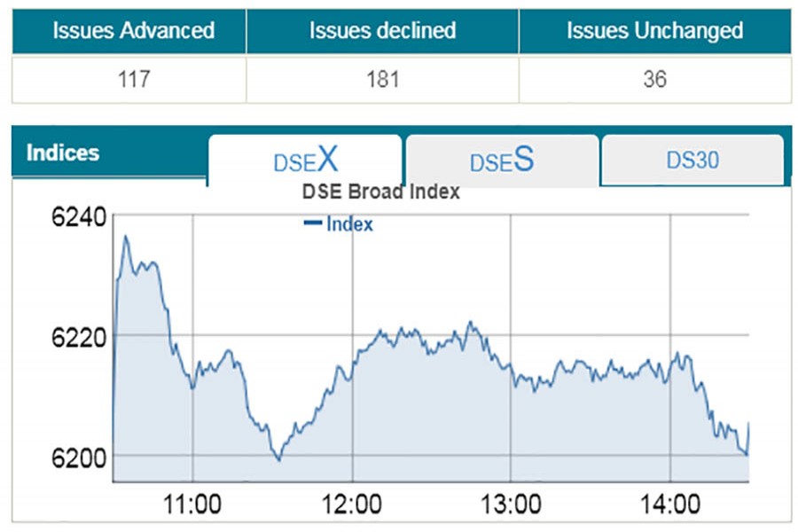The image size is (798, 532).
Task: Open the DSES index tab
Action: (x=502, y=160)
